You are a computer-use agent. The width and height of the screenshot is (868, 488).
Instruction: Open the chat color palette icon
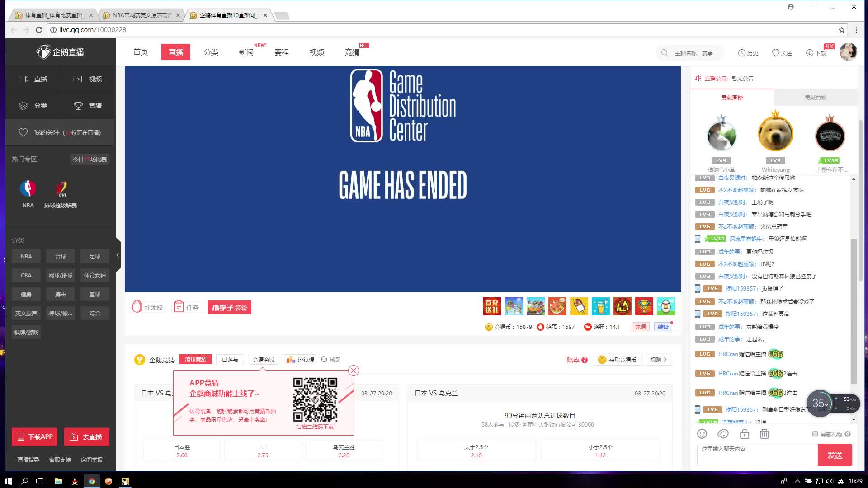pyautogui.click(x=723, y=434)
